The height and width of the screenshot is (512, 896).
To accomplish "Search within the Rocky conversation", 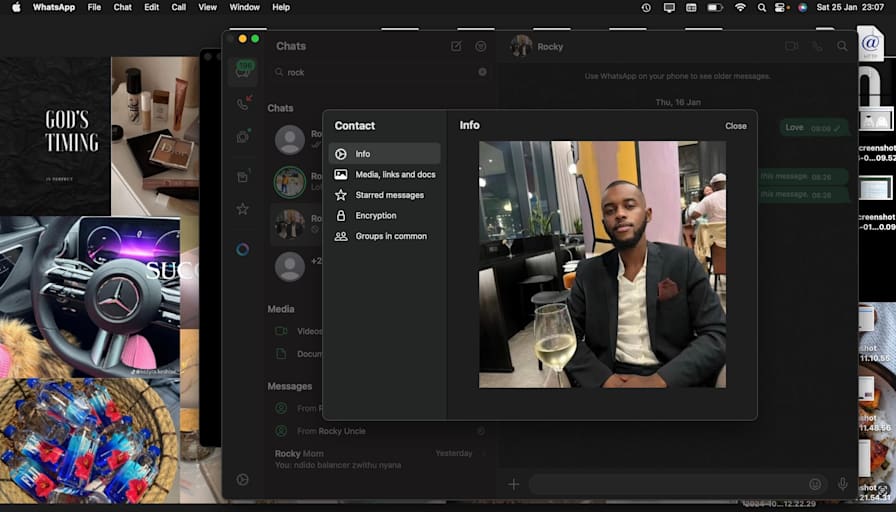I will [842, 46].
